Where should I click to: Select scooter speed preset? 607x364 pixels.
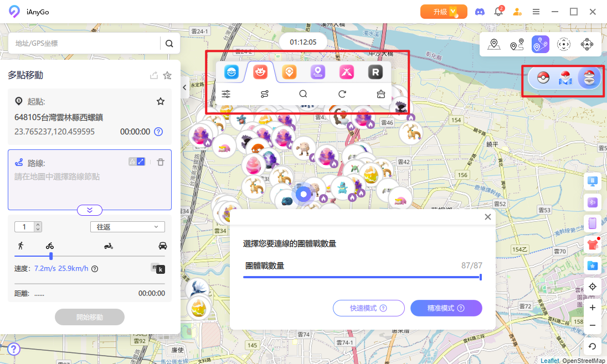(x=109, y=246)
